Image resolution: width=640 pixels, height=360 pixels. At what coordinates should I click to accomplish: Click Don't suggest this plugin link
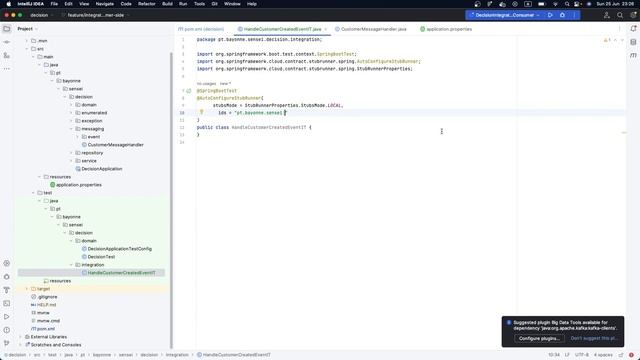tap(593, 338)
